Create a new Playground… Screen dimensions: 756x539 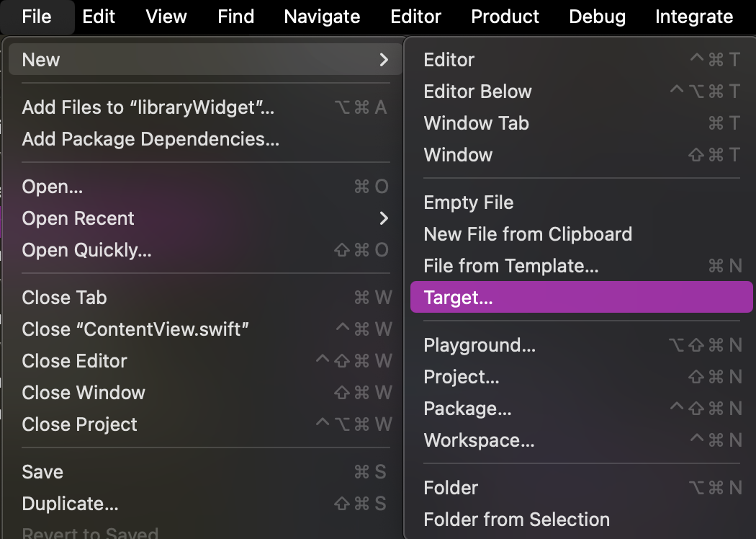pyautogui.click(x=582, y=344)
